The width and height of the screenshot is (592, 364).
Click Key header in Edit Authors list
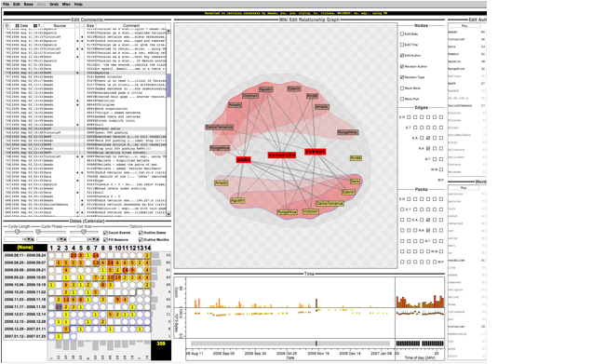(464, 26)
